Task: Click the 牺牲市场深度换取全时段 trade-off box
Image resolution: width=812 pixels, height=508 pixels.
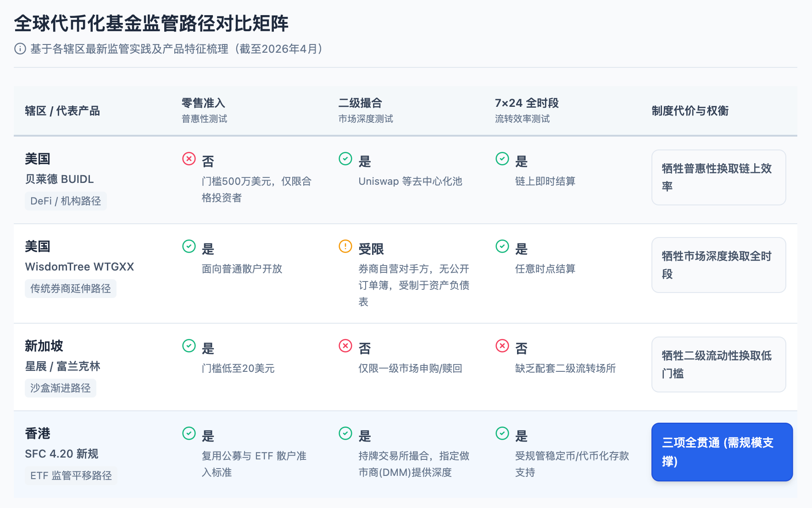Action: point(718,265)
